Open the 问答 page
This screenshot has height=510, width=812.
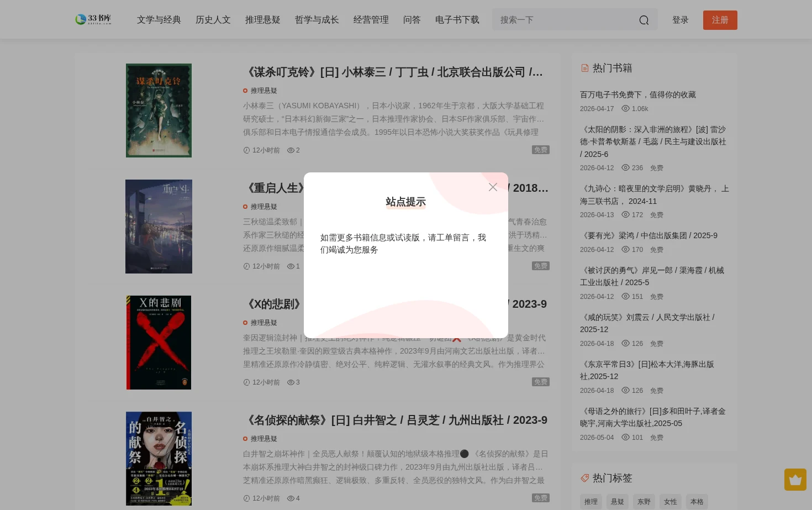[412, 20]
